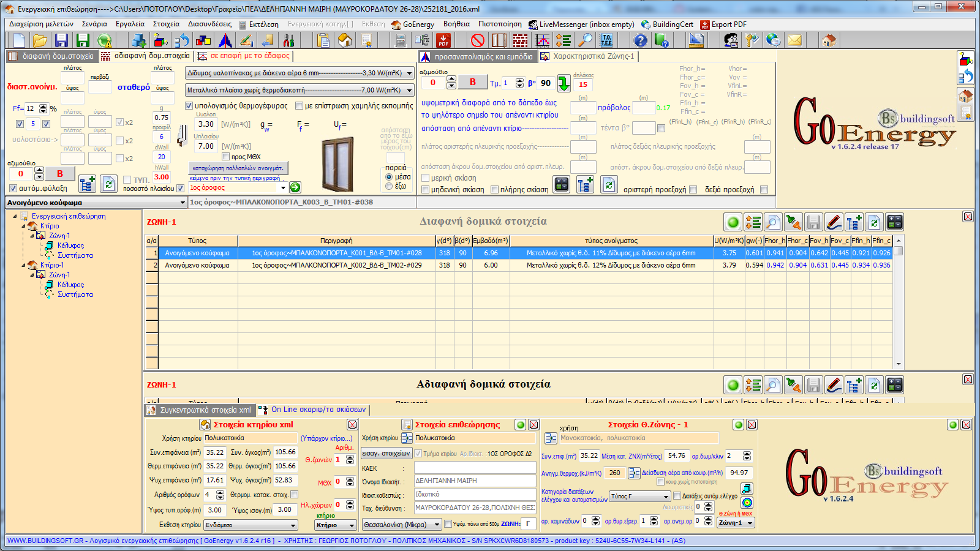Open the 'Ανοιγόμενο κούφωμα' combo box

click(x=182, y=203)
